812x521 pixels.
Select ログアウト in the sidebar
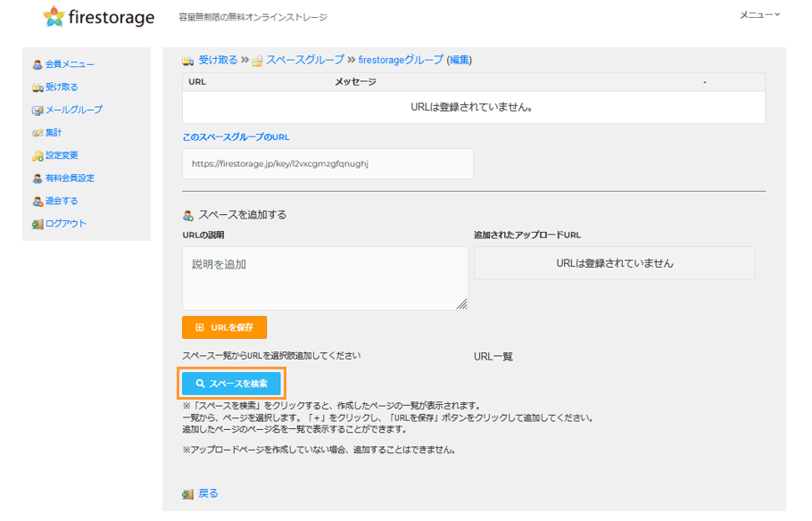coord(66,224)
